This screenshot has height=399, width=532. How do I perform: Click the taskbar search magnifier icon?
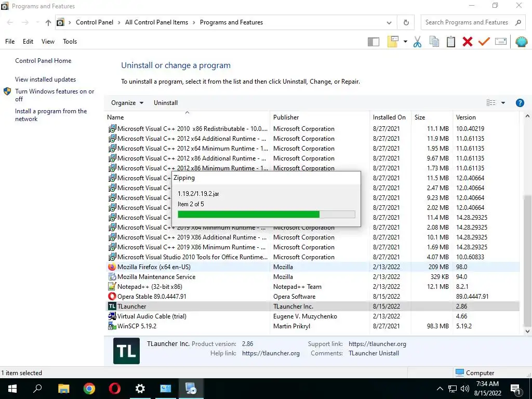point(37,389)
